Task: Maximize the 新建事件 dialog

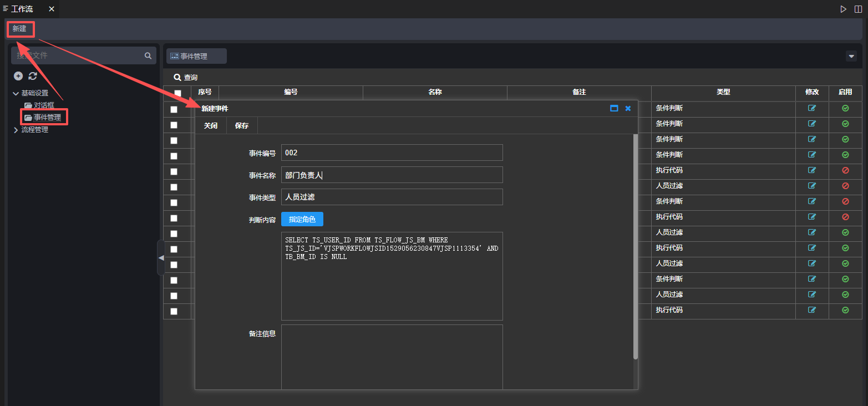Action: point(614,108)
